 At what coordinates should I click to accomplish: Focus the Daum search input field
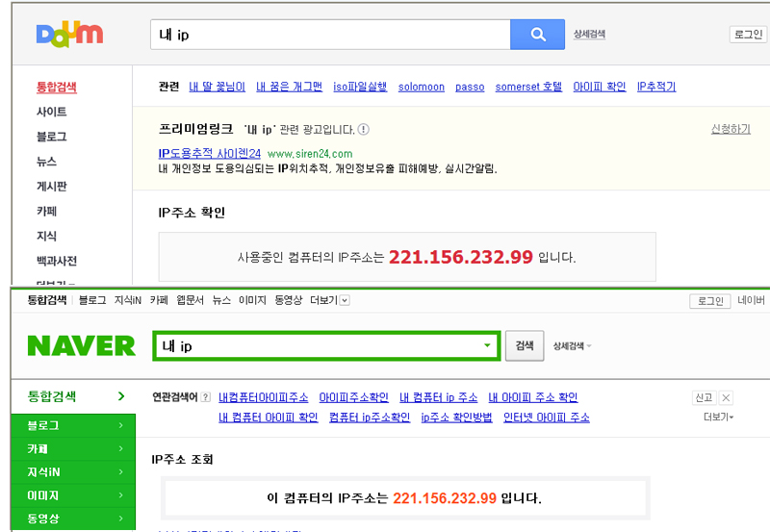[x=330, y=35]
